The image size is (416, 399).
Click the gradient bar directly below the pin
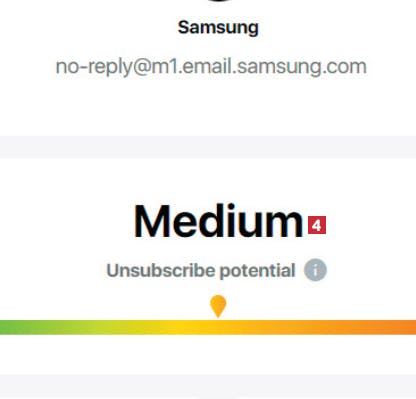[x=218, y=327]
